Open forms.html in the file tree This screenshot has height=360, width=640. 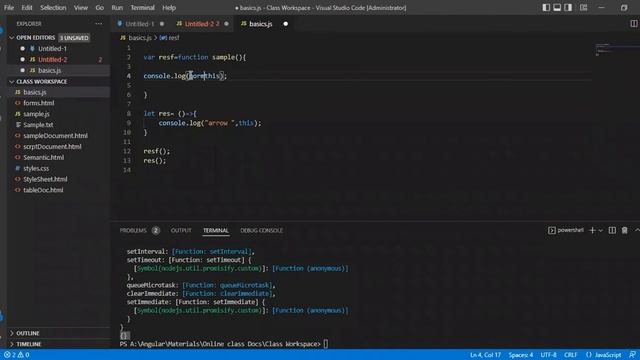[39, 103]
